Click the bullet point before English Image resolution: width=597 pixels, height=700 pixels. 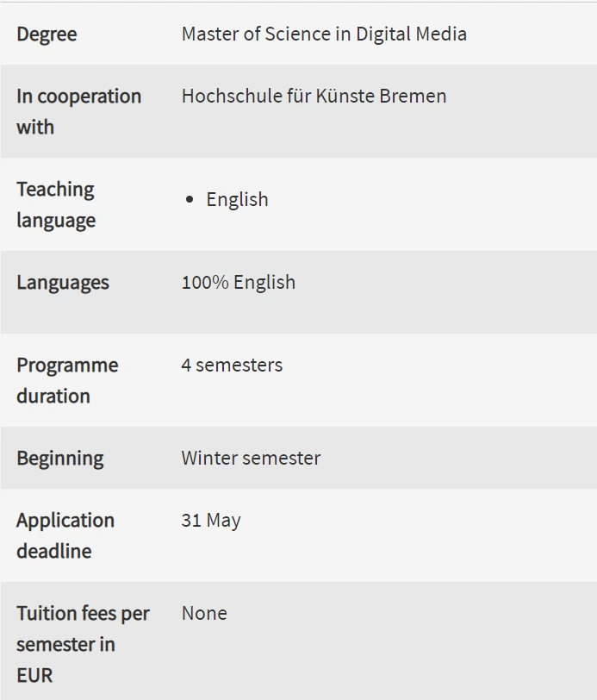190,199
